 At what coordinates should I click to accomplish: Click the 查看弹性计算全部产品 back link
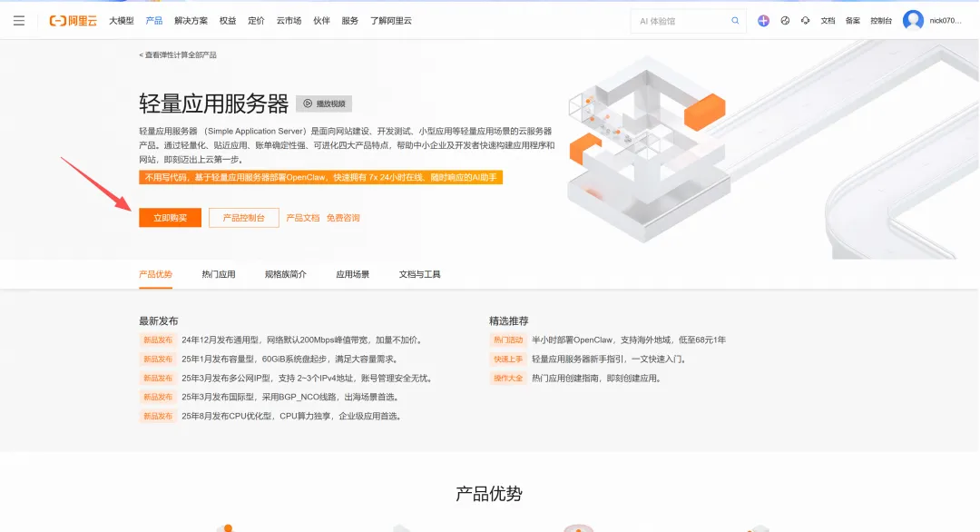pos(178,55)
